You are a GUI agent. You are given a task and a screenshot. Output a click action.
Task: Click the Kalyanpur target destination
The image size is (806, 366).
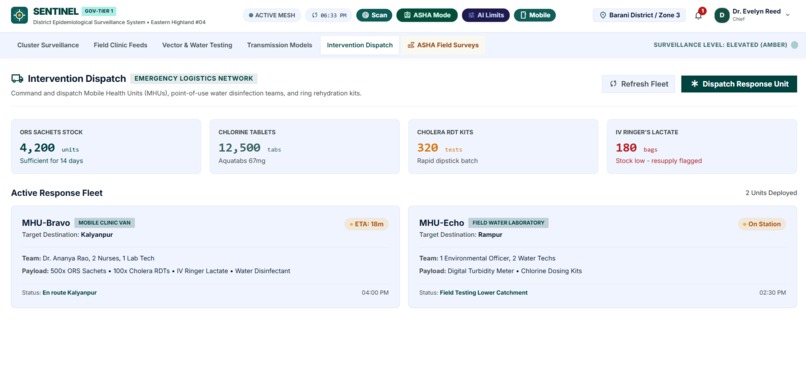click(x=97, y=235)
